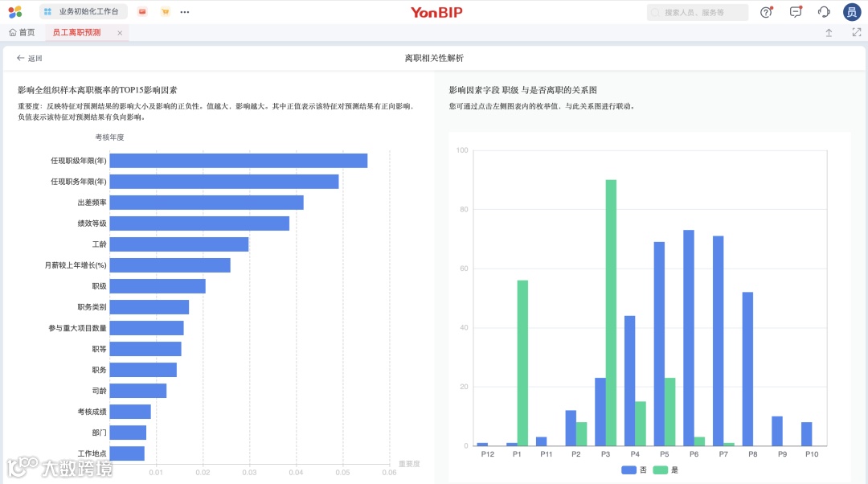Click the green P3 bar

[611, 313]
